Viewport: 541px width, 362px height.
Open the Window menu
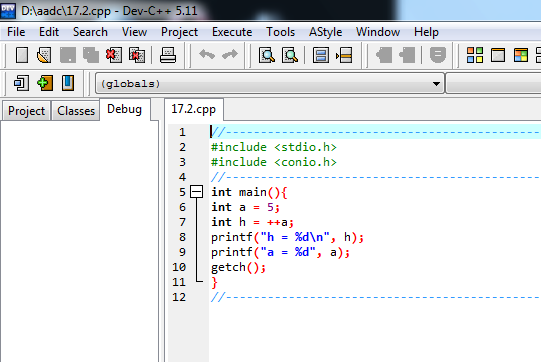tap(378, 32)
